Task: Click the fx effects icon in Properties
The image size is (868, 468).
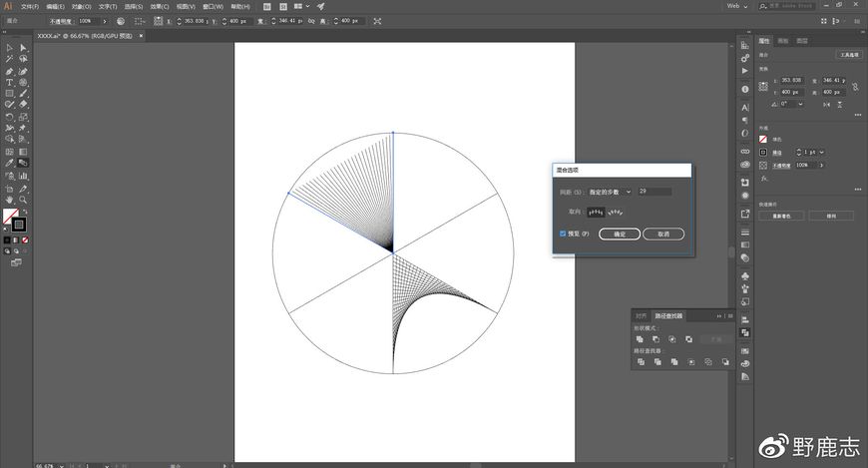Action: tap(764, 179)
